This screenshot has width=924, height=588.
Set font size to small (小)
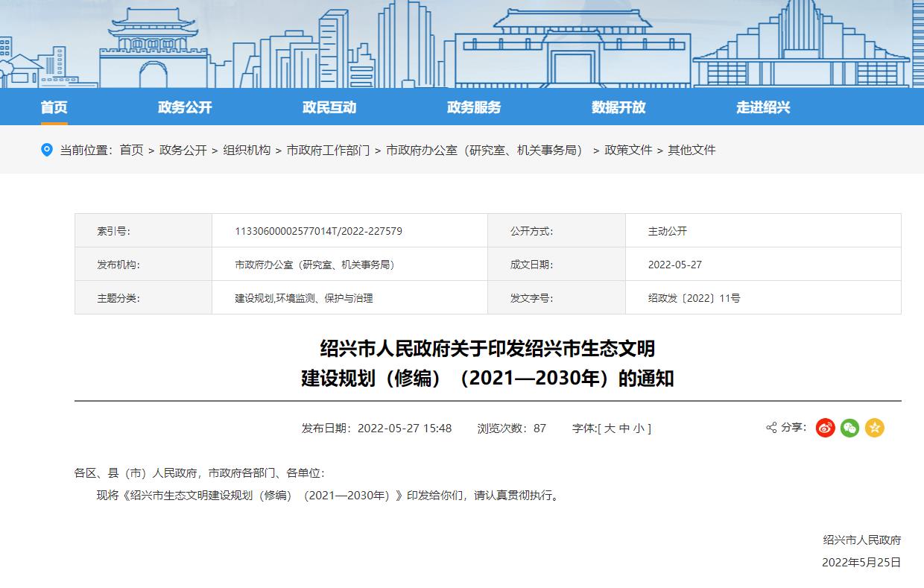[640, 428]
